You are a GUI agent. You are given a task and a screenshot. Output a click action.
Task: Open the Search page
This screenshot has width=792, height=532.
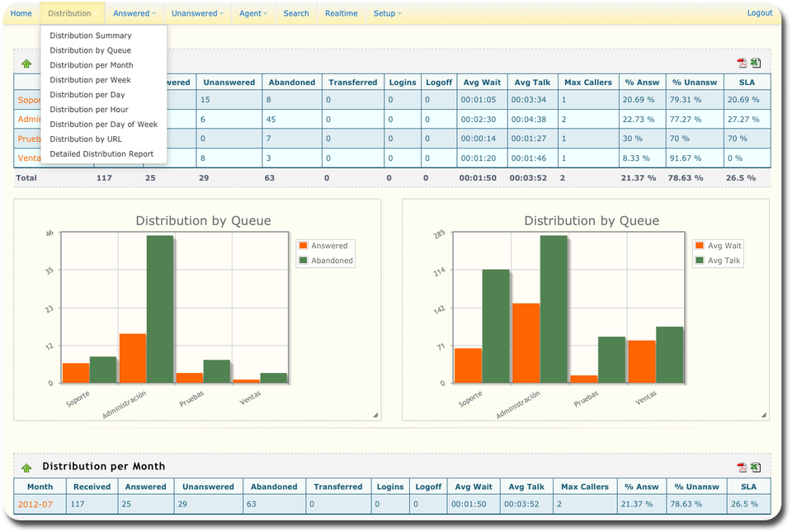[296, 14]
